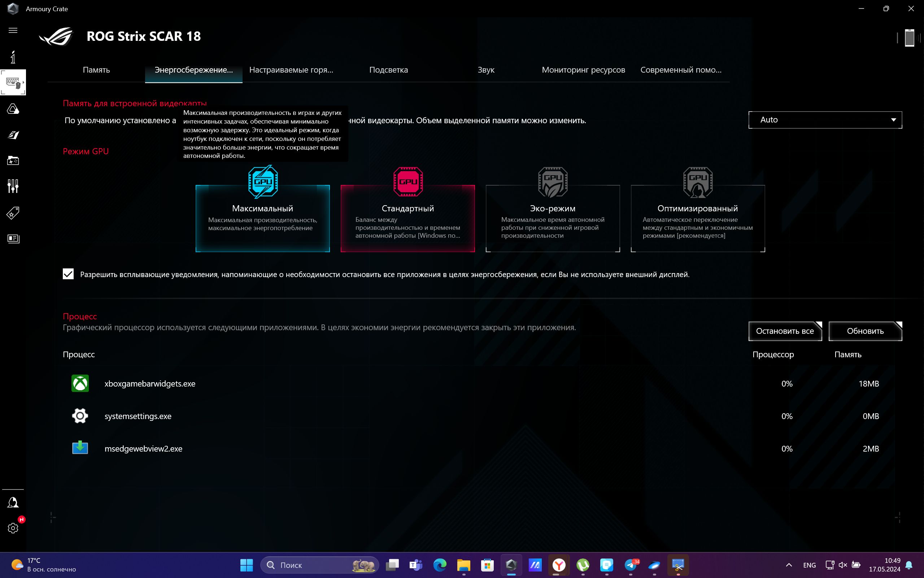Open the GameVisual sidebar icon
This screenshot has width=924, height=578.
13,135
